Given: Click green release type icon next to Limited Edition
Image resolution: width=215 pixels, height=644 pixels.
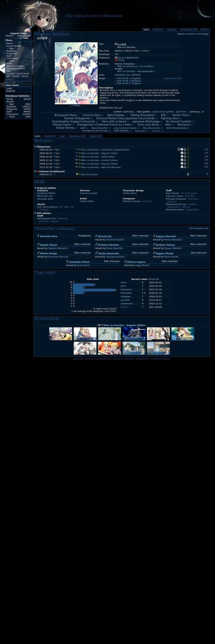Looking at the screenshot, I should pyautogui.click(x=80, y=160).
